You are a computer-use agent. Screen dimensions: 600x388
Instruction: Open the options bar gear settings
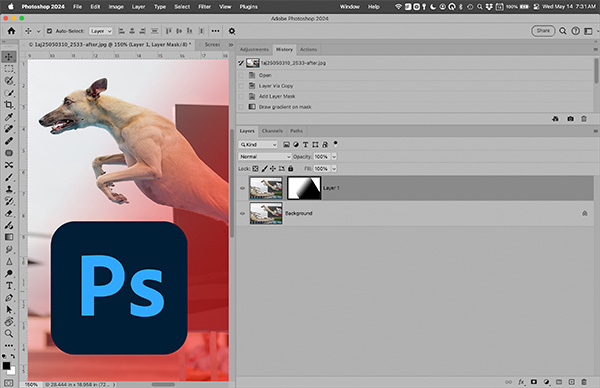point(232,31)
